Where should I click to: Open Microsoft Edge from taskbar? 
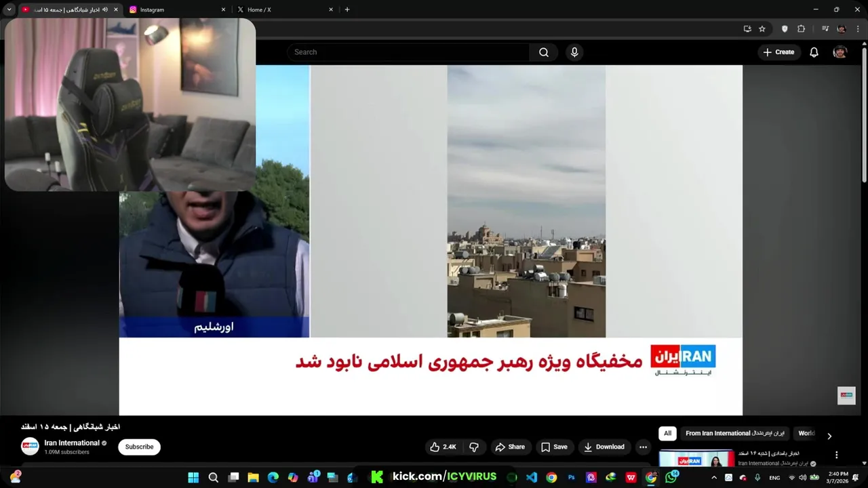click(x=273, y=477)
